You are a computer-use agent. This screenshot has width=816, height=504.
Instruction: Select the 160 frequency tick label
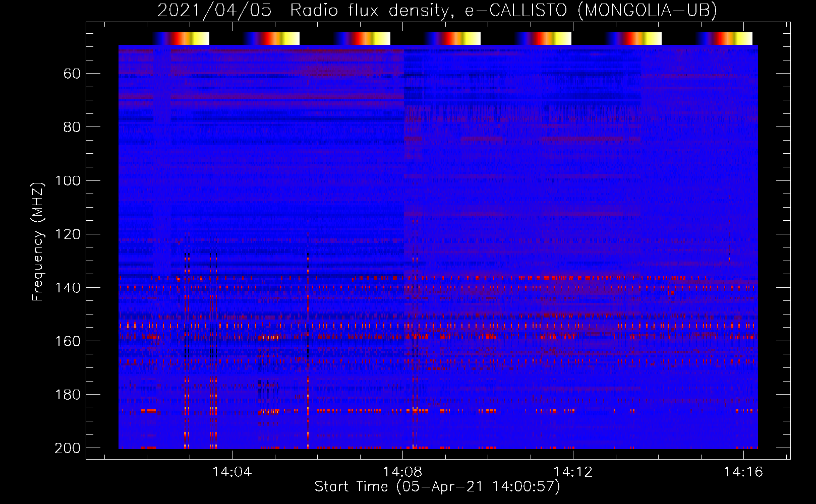(68, 341)
